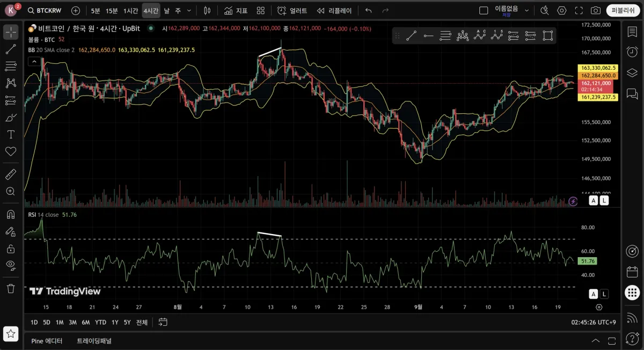644x350 pixels.
Task: Open the favorites star toolbar button
Action: pyautogui.click(x=11, y=333)
